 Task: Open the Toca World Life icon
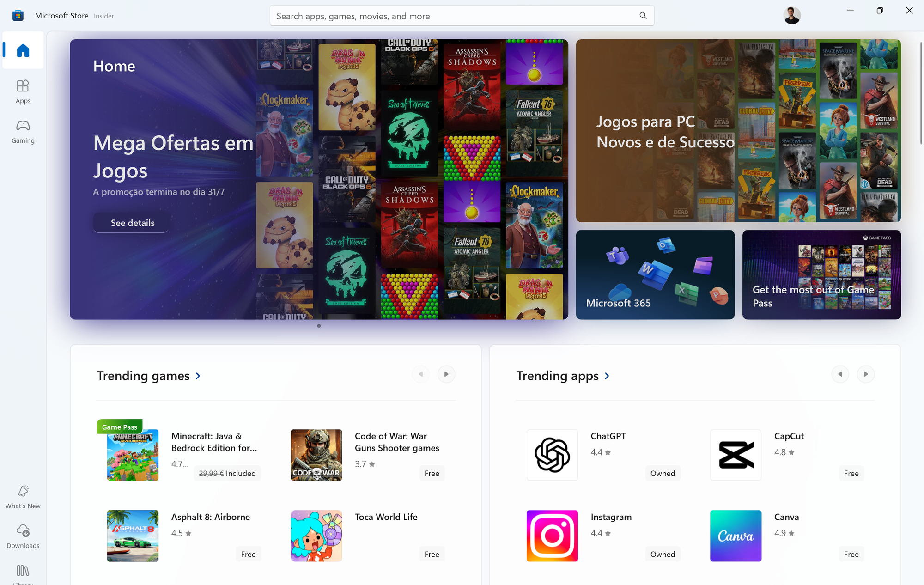click(316, 536)
